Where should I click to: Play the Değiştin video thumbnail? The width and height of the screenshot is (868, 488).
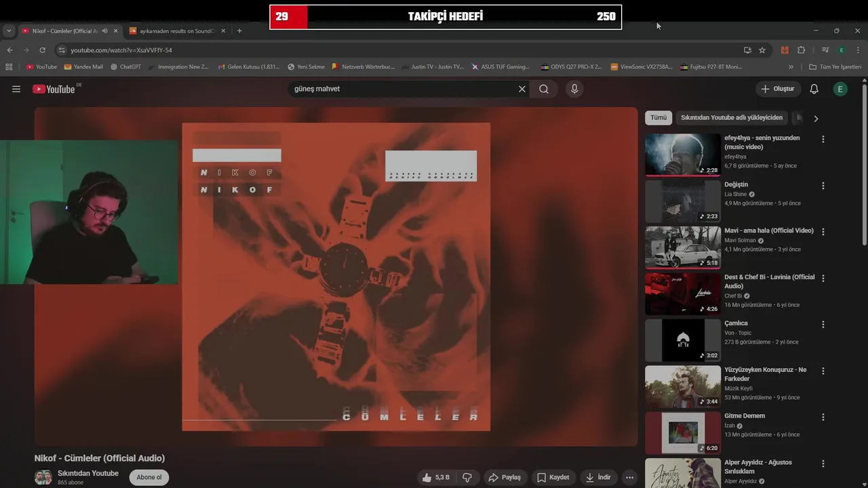683,201
